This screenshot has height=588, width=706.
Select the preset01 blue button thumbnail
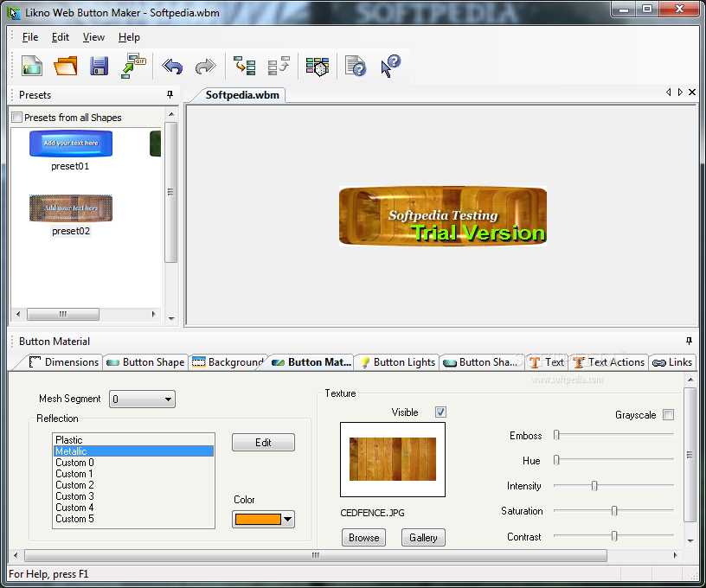click(71, 144)
